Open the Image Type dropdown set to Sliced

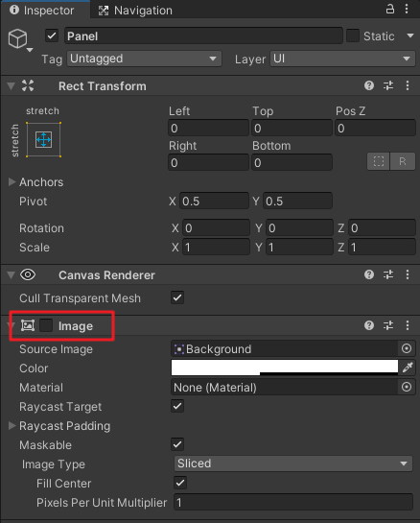[293, 464]
